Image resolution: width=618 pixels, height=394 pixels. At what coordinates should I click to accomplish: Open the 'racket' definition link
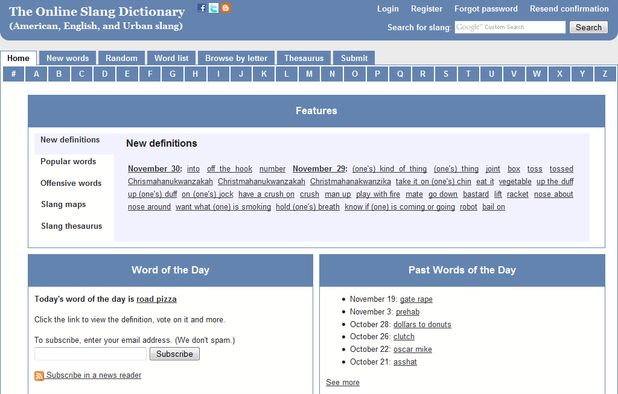[x=517, y=194]
